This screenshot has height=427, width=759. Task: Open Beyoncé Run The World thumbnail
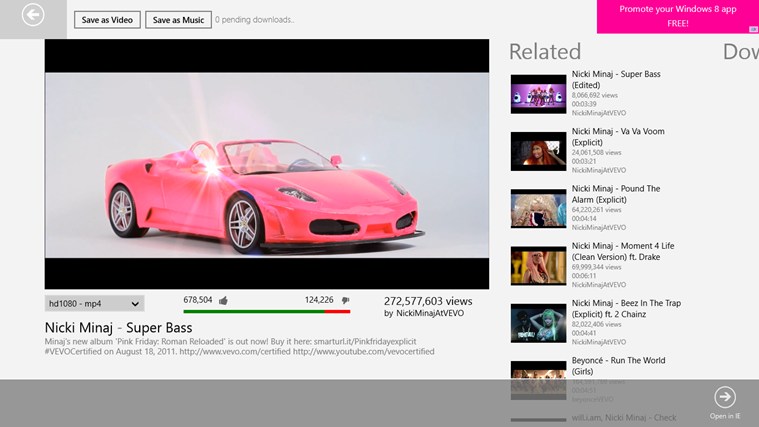538,378
